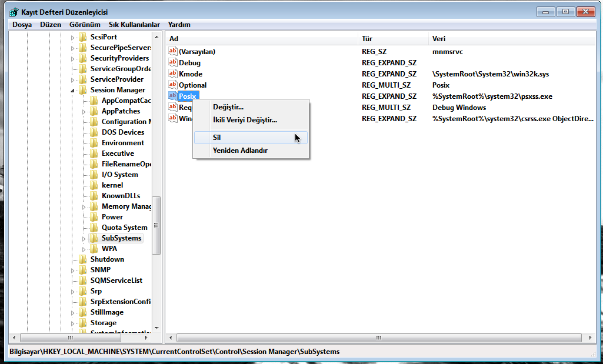Click the ScsiPort folder icon
Image resolution: width=603 pixels, height=364 pixels.
click(83, 37)
